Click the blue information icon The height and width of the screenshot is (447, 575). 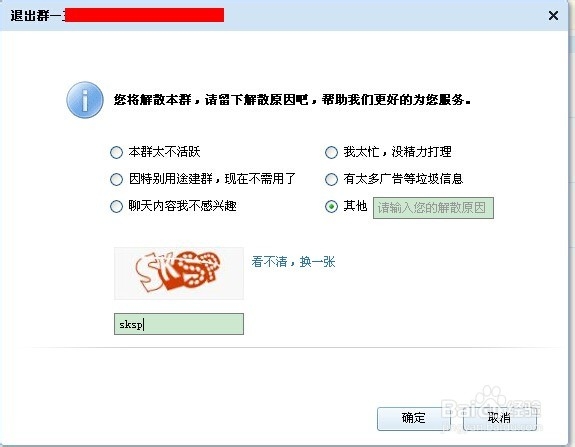pos(85,100)
